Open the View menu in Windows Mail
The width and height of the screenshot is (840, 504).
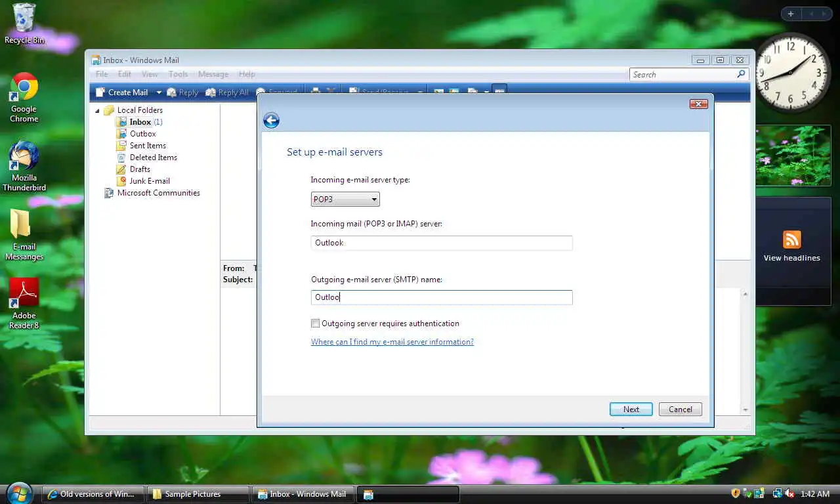coord(150,74)
